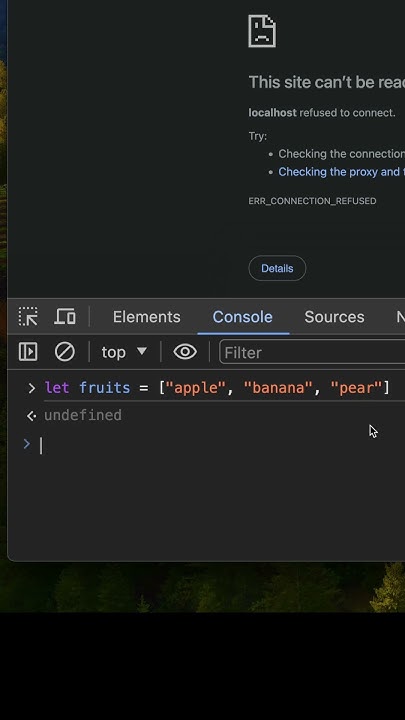Toggle the device toolbar icon
Viewport: 405px width, 720px height.
point(65,316)
